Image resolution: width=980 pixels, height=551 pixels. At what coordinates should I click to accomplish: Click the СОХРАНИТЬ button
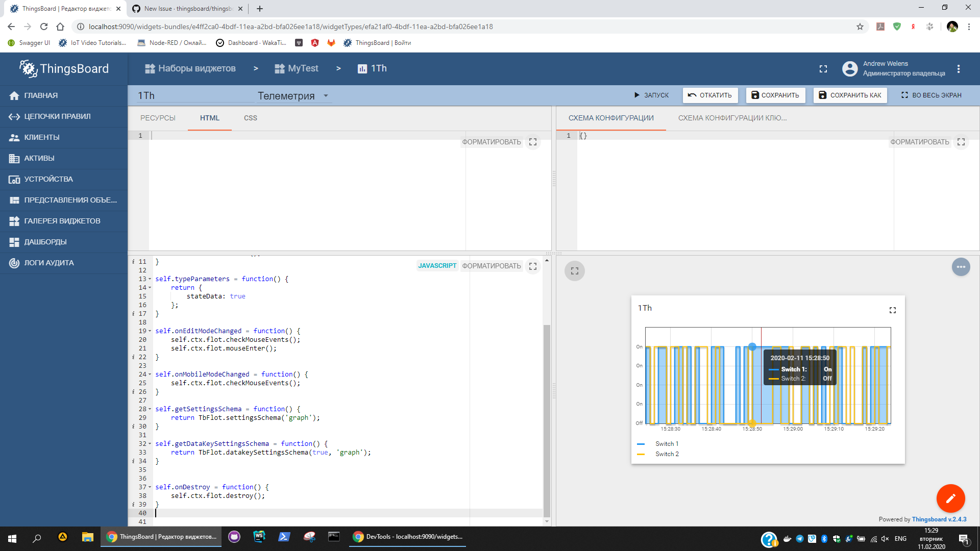coord(775,95)
